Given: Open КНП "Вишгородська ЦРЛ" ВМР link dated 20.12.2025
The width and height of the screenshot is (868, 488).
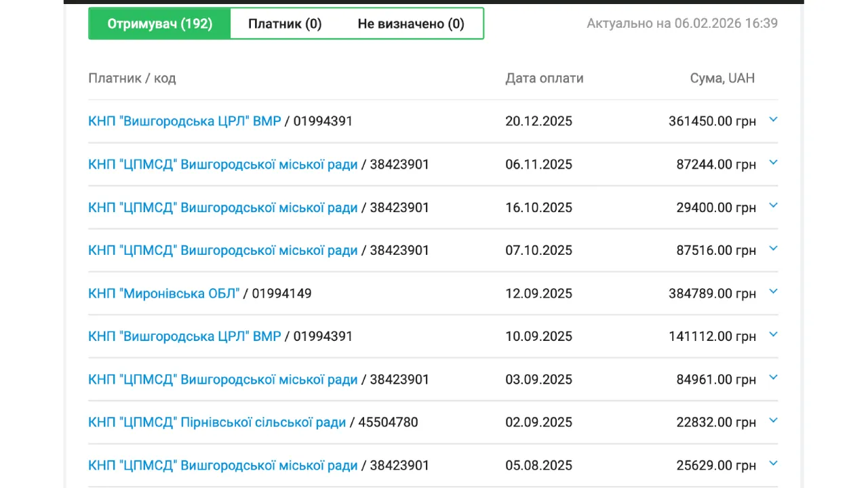Looking at the screenshot, I should tap(184, 121).
